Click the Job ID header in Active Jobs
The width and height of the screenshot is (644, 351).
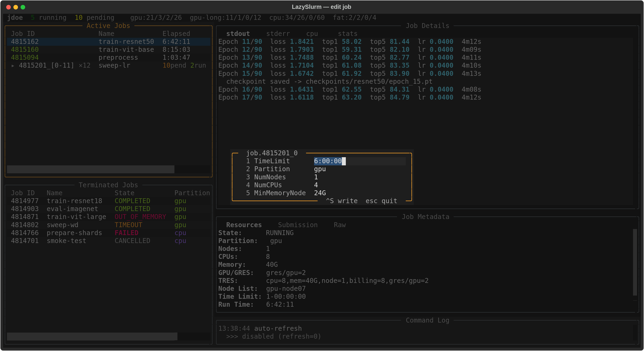tap(23, 34)
